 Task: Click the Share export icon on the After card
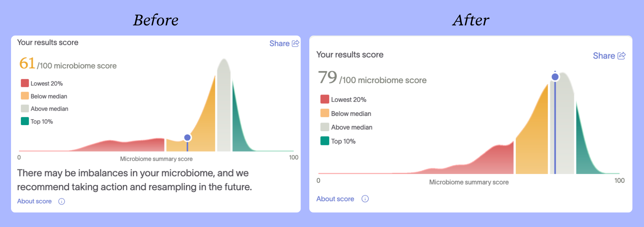coord(622,56)
